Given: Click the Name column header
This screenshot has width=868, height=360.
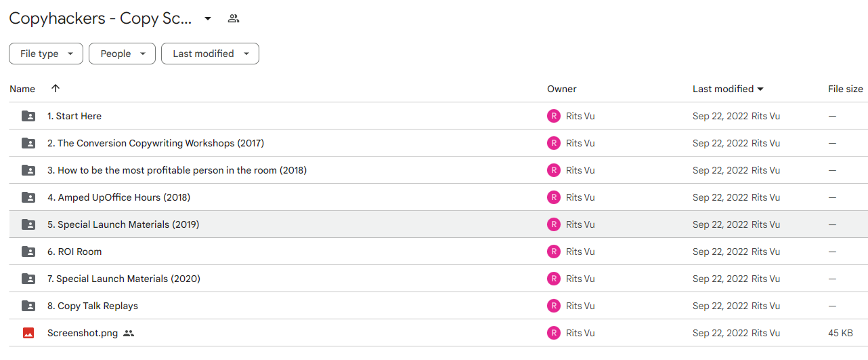Looking at the screenshot, I should tap(22, 89).
